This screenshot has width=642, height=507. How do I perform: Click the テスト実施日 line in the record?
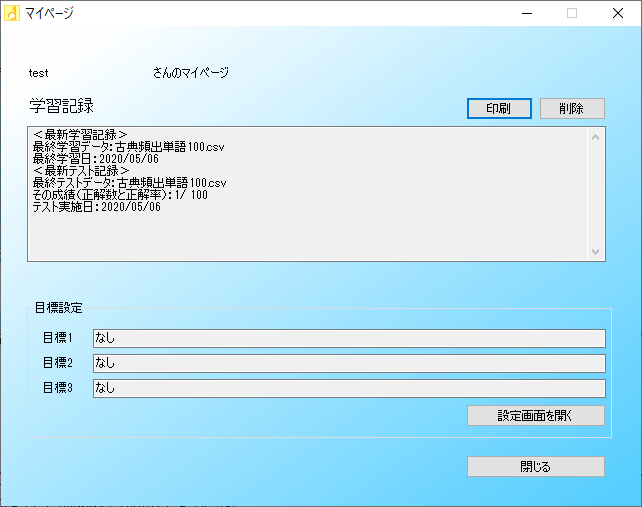(96, 207)
